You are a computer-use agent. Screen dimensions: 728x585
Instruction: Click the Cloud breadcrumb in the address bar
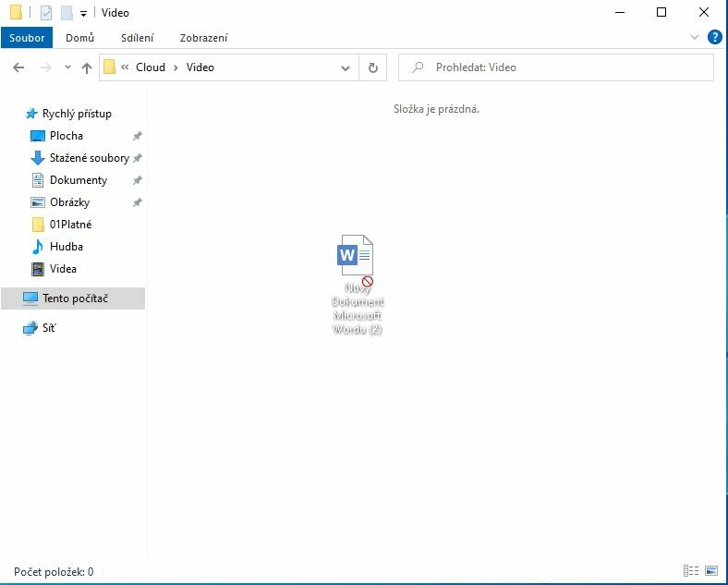(150, 67)
